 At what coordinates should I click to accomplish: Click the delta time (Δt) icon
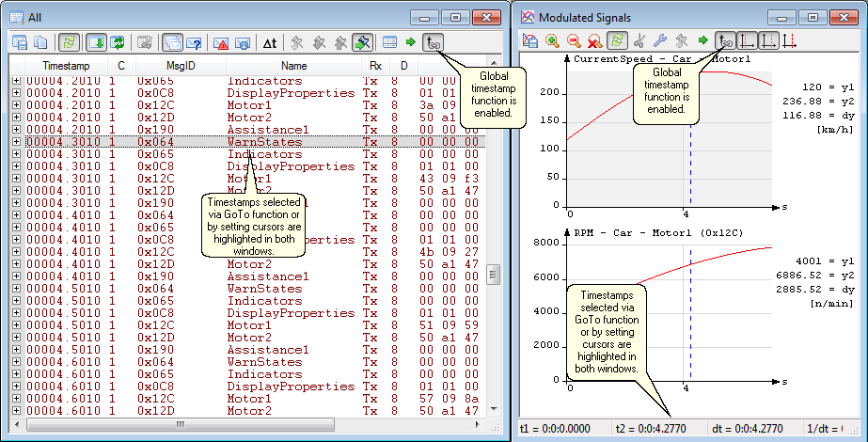[269, 42]
